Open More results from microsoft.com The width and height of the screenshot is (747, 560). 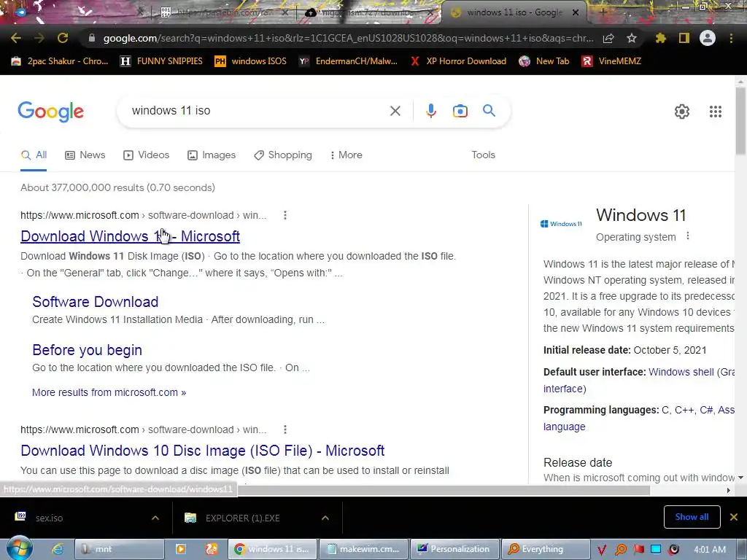point(109,392)
